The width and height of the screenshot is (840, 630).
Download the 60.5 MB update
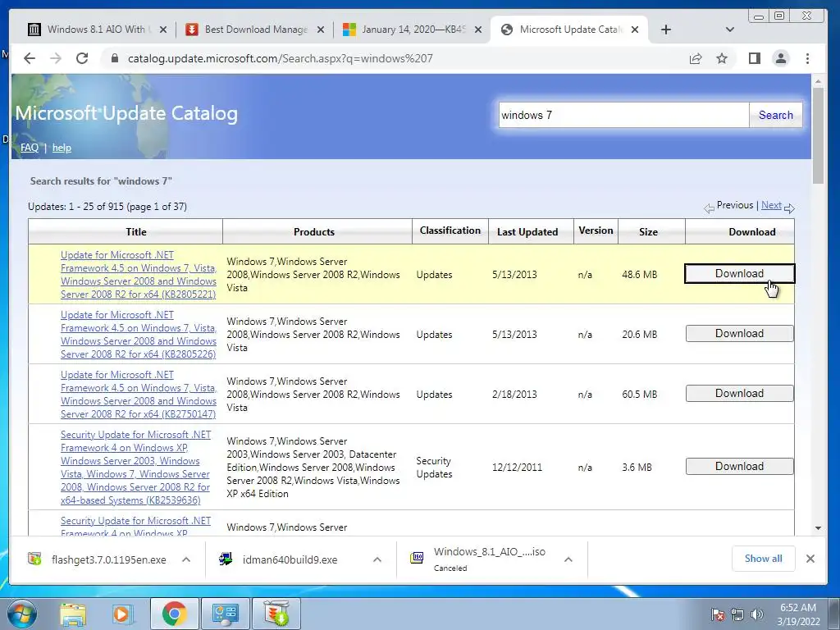click(x=739, y=394)
